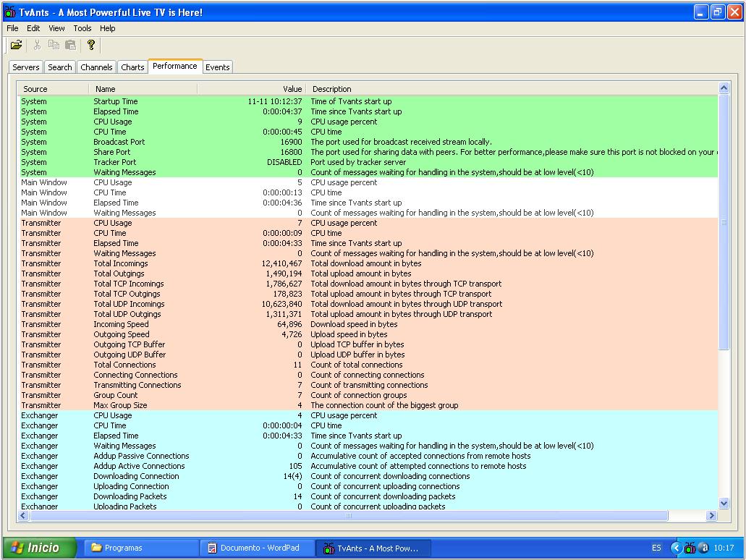
Task: Switch to Programas taskbar window
Action: [x=142, y=548]
